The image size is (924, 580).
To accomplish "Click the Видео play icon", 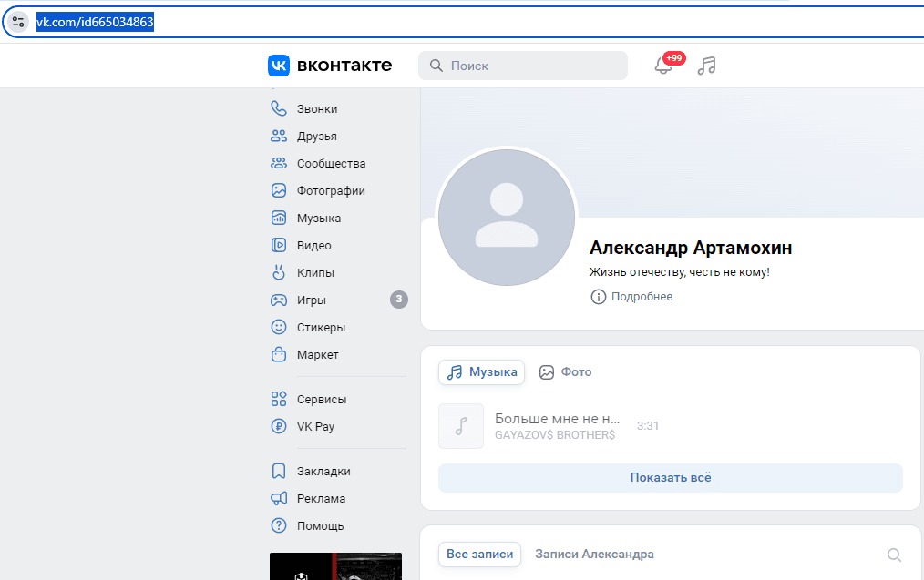I will [279, 245].
